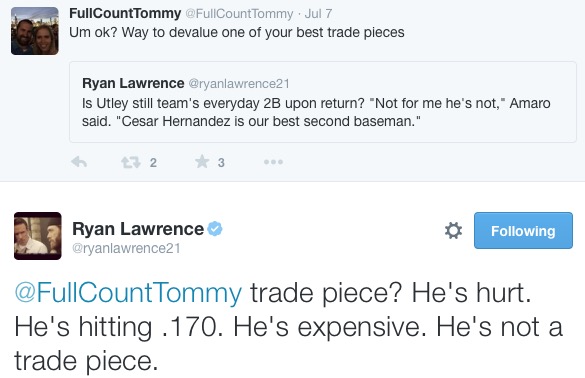
Task: View the retweet count of 2
Action: (153, 163)
